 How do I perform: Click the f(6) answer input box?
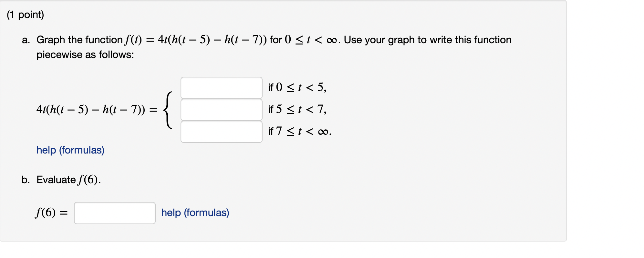click(x=115, y=213)
